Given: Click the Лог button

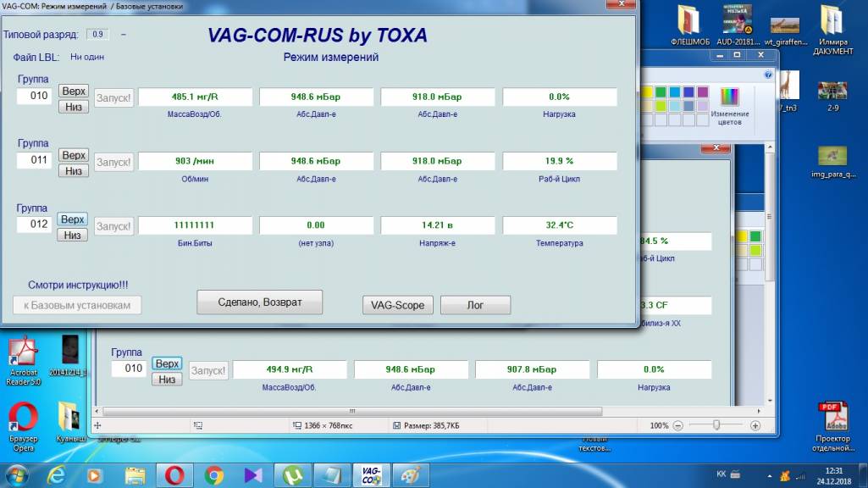Looking at the screenshot, I should pyautogui.click(x=475, y=305).
